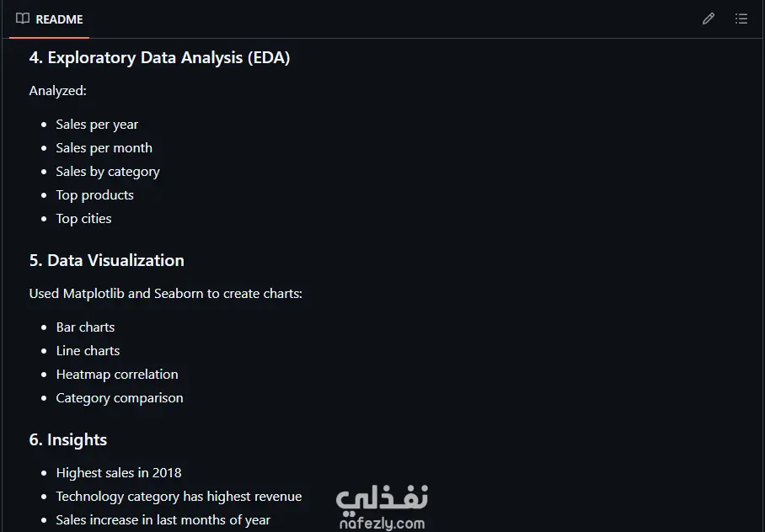Click the nafezly.com watermark text

382,524
